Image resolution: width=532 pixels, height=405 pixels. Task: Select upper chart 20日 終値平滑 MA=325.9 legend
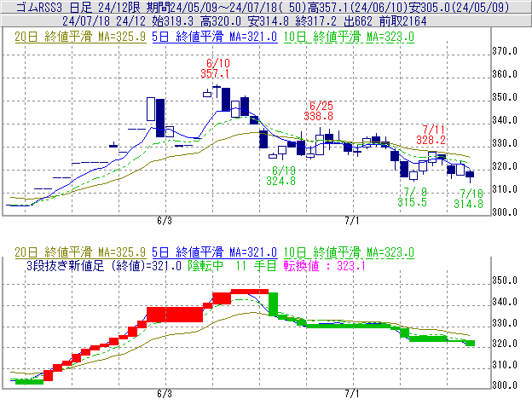80,37
